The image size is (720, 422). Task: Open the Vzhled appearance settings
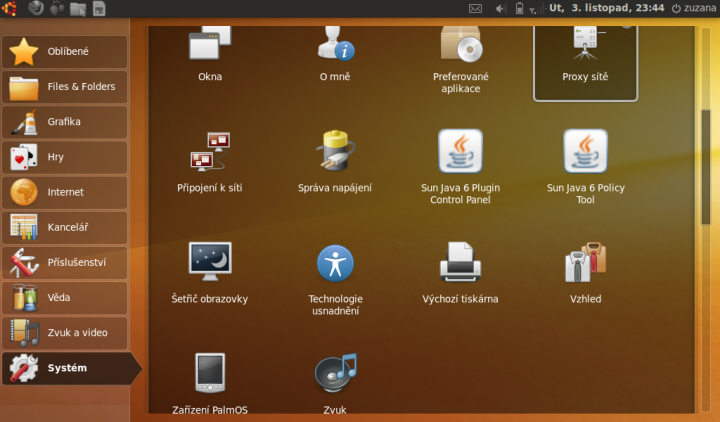585,273
